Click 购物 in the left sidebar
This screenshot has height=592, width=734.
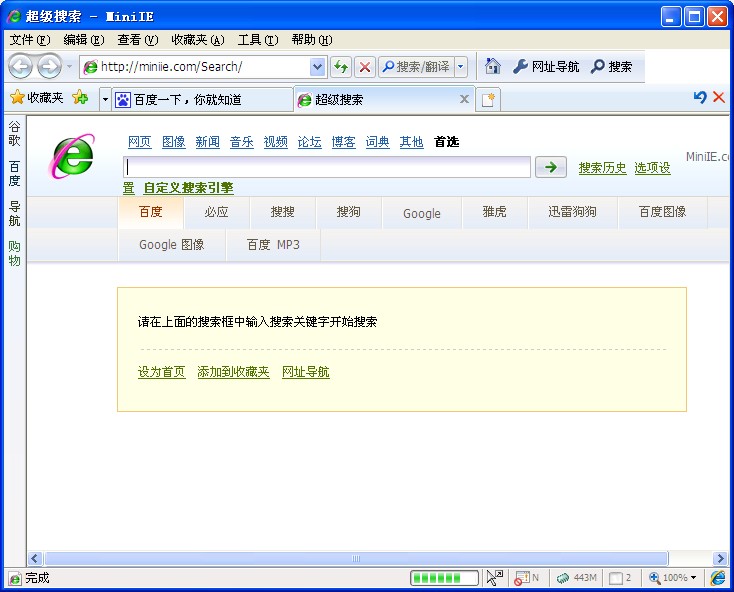[15, 253]
